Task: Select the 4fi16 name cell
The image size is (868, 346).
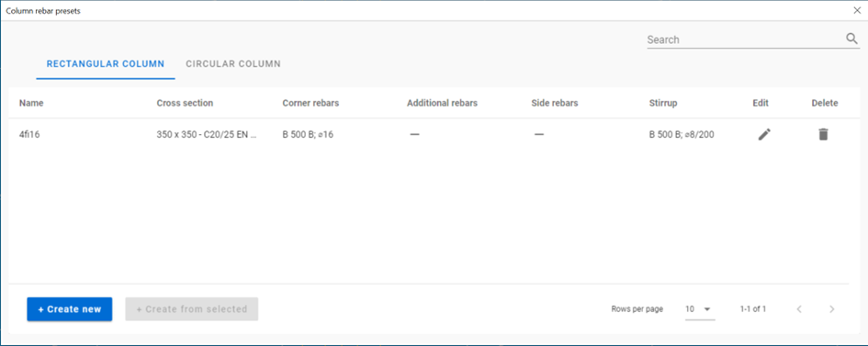Action: coord(29,134)
